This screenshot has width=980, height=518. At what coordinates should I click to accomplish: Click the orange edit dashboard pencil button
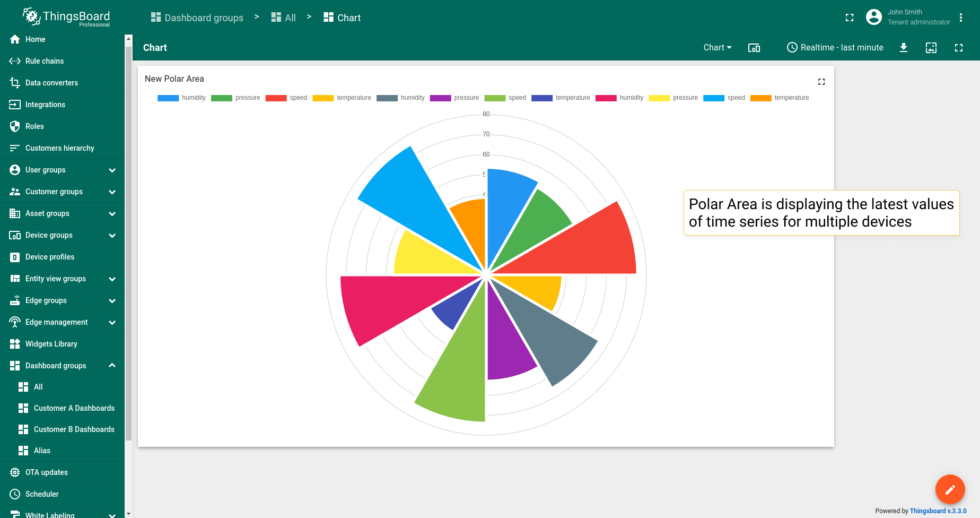pos(950,489)
